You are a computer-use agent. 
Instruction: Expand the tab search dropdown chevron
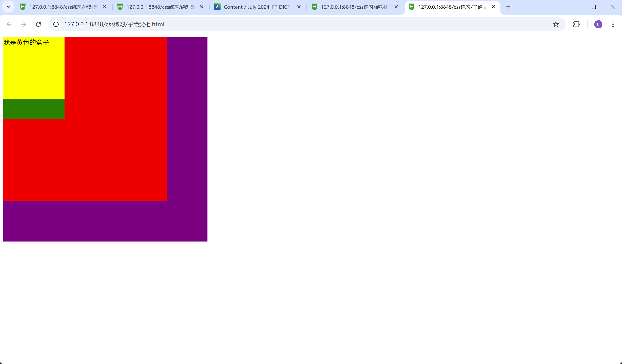pyautogui.click(x=8, y=7)
